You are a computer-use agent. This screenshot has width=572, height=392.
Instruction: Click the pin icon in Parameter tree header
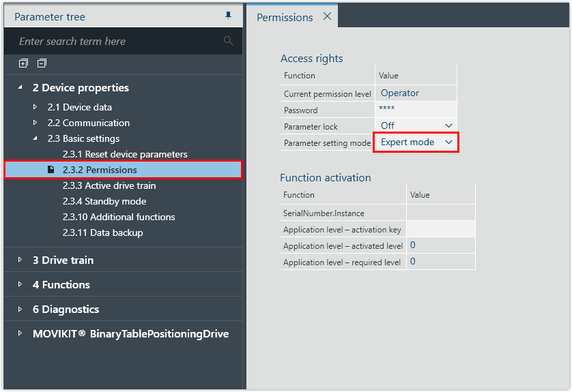click(x=229, y=16)
